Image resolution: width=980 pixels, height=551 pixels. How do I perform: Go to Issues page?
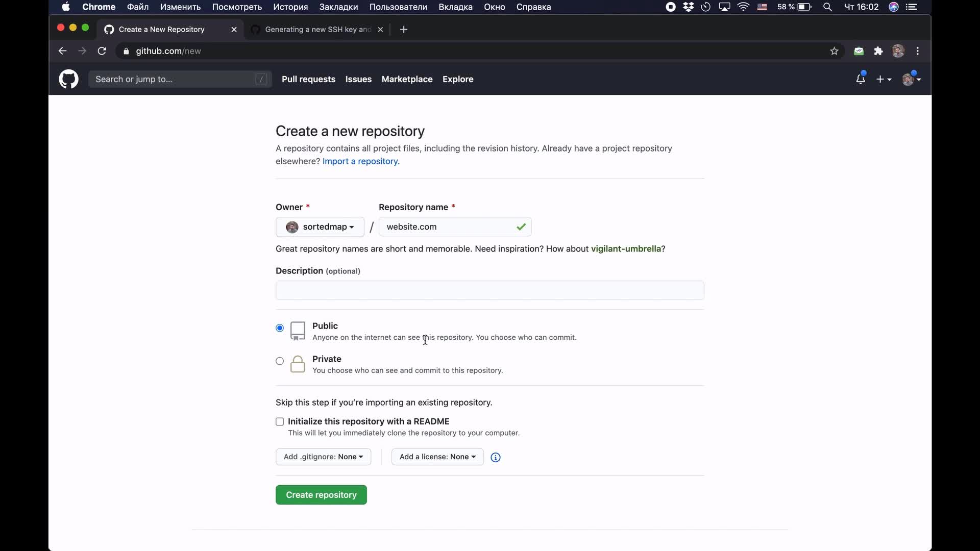click(x=358, y=79)
